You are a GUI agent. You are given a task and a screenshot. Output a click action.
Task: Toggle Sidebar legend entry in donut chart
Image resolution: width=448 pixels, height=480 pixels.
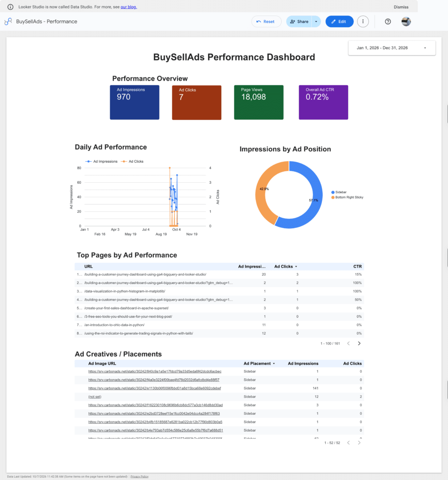click(339, 192)
